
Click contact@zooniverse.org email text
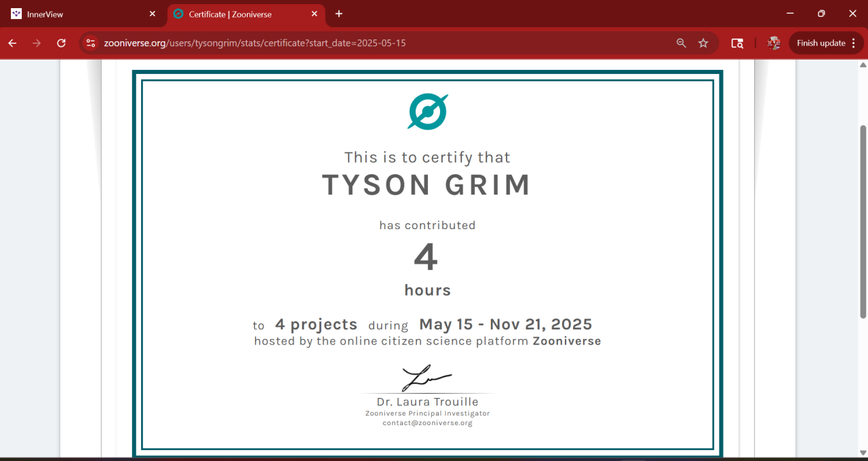pos(427,423)
